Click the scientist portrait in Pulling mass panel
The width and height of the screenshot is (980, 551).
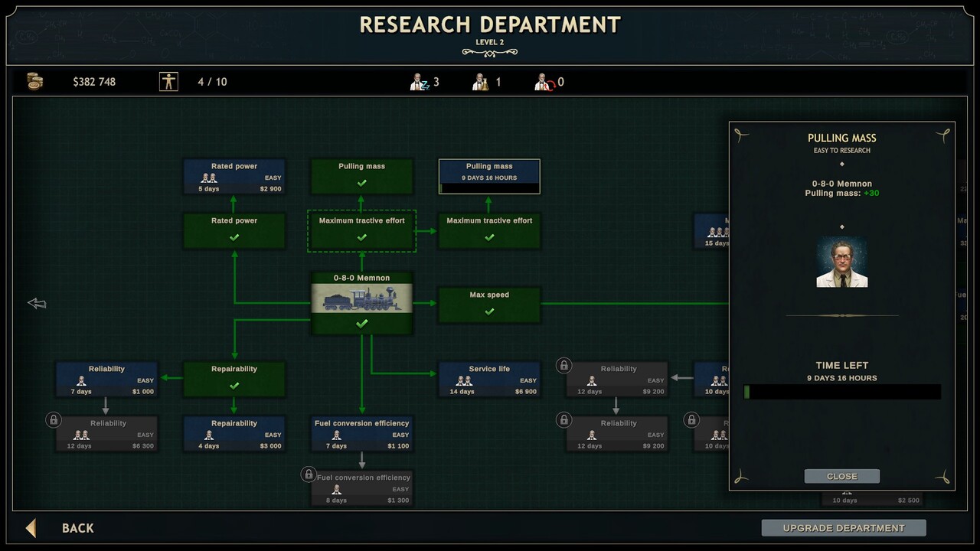841,262
